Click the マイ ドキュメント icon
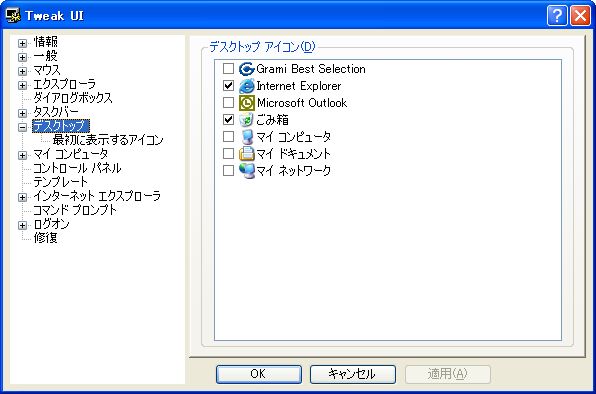This screenshot has height=394, width=596. (246, 153)
